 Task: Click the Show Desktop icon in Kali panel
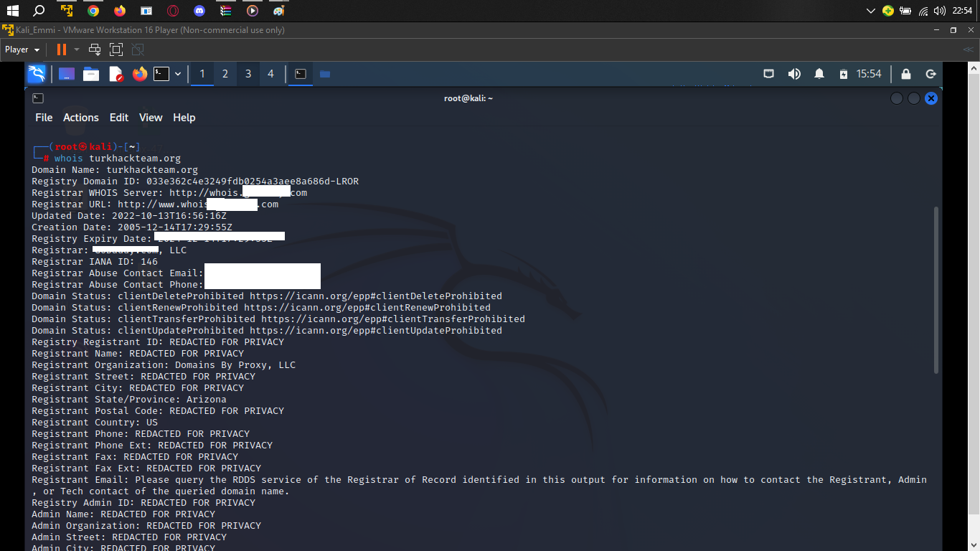pos(67,74)
